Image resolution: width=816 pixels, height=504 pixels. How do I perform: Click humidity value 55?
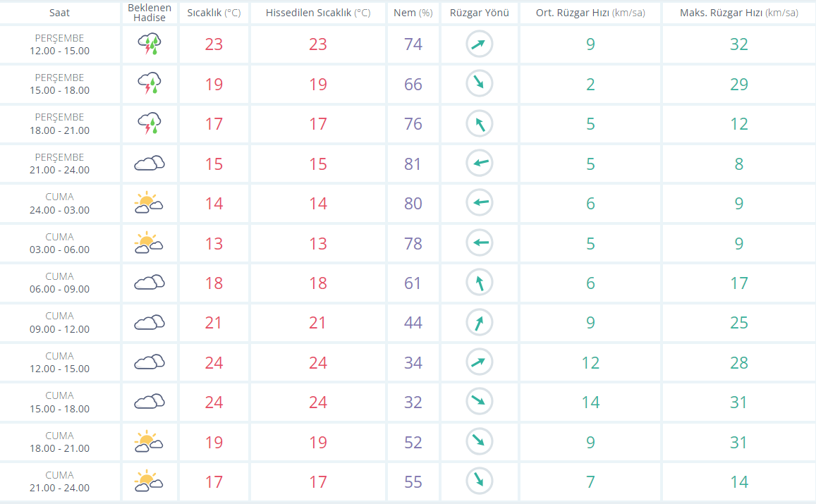[413, 481]
